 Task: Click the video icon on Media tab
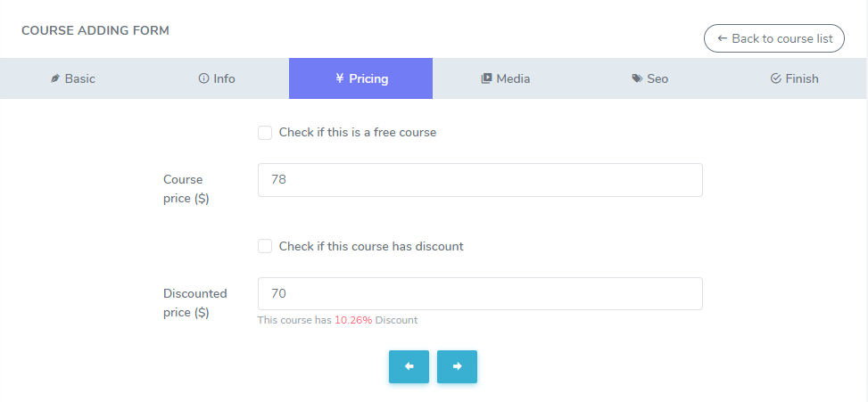coord(486,78)
